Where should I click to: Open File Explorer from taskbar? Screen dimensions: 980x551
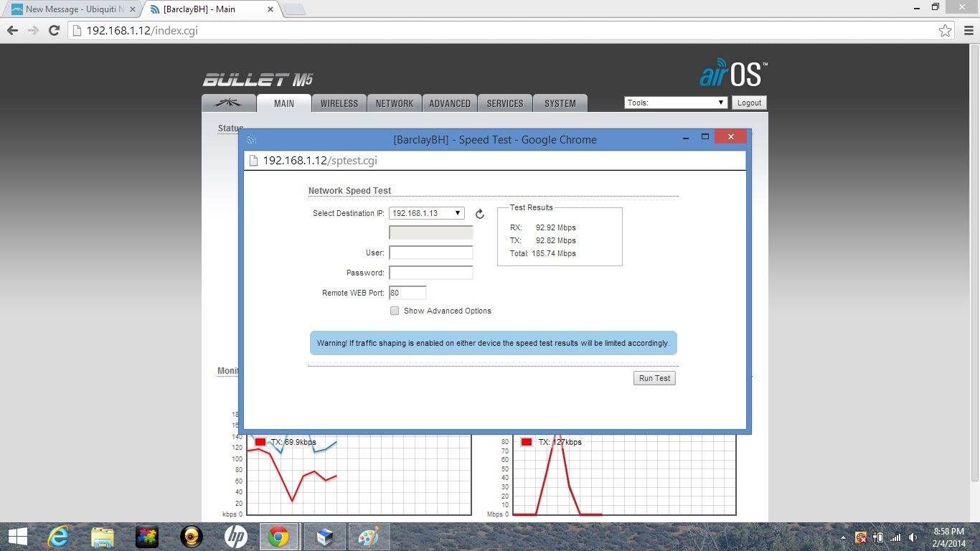coord(103,536)
